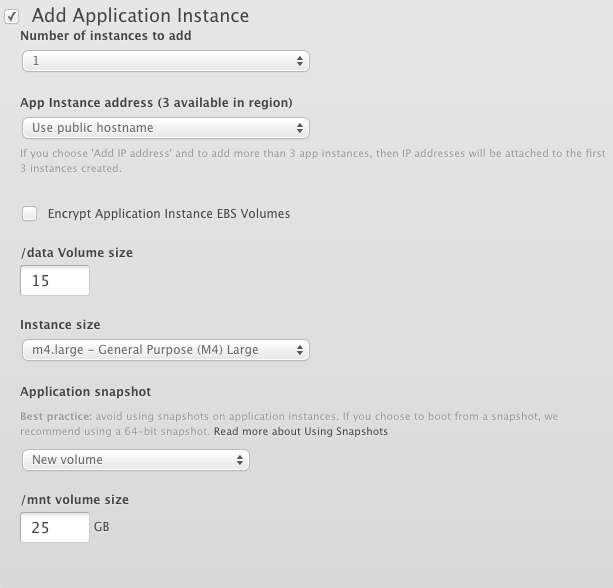The image size is (613, 588).
Task: Uncheck the Add Application Instance checkbox
Action: coord(12,16)
